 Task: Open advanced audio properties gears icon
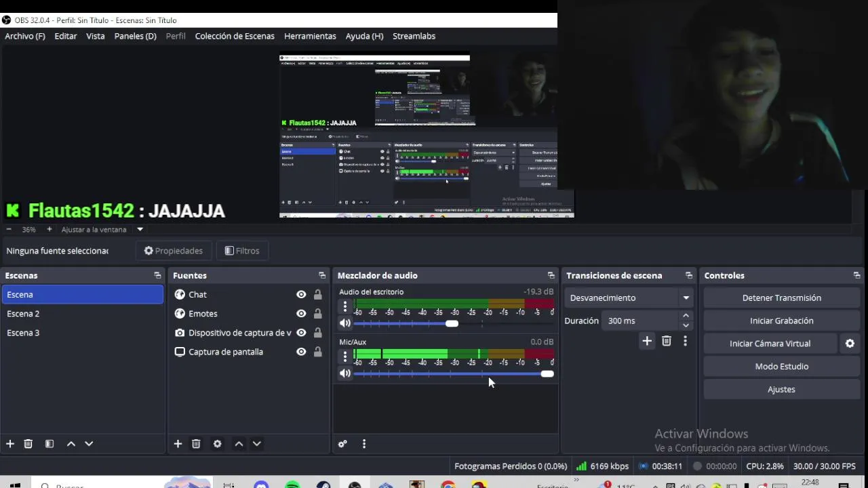pos(342,444)
